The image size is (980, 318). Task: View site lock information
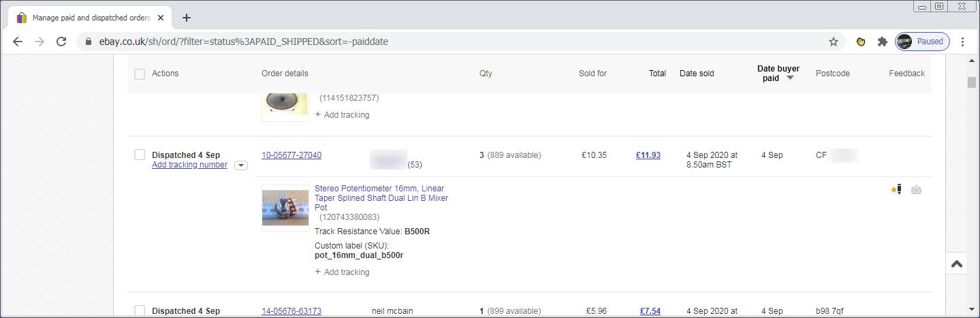(x=88, y=42)
